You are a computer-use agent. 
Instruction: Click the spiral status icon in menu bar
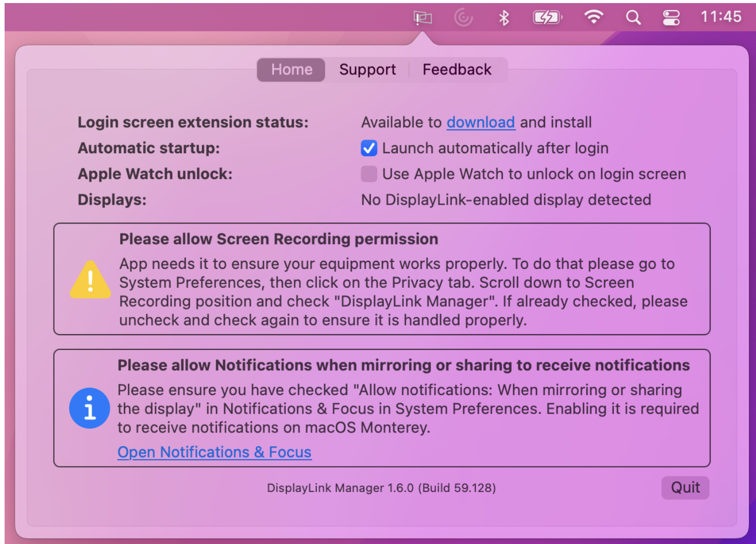[463, 18]
